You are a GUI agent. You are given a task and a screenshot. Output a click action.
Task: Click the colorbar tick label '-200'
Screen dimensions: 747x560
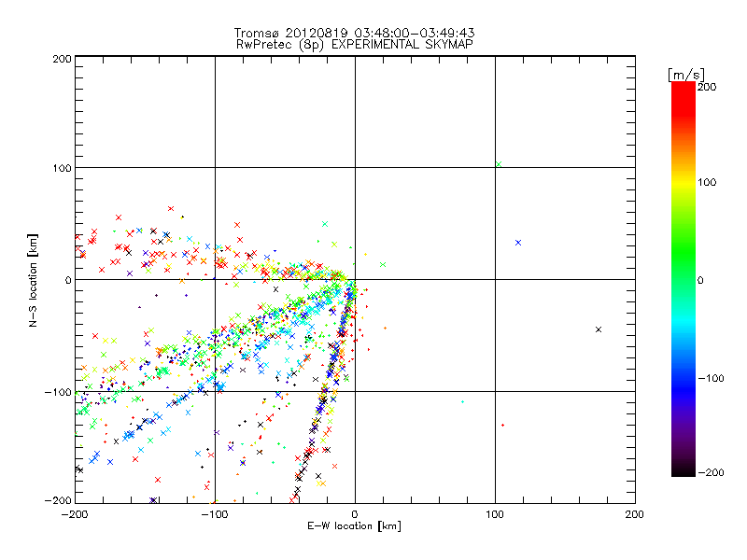[711, 472]
